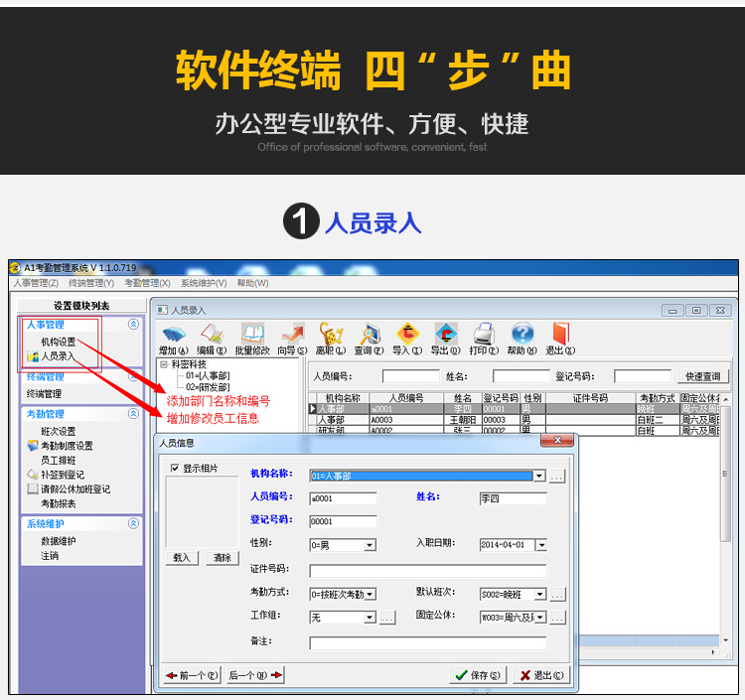
Task: Open the 机构名称 dropdown
Action: click(x=539, y=476)
